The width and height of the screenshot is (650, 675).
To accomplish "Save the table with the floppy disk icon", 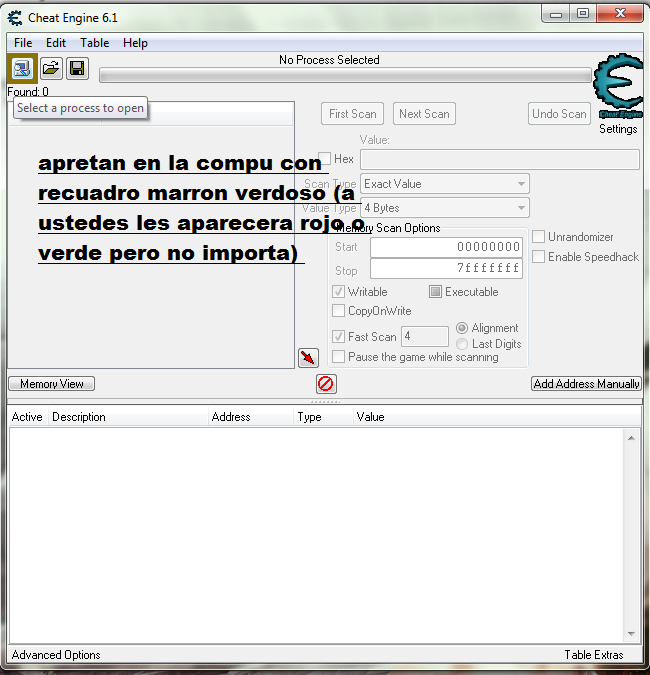I will 77,68.
